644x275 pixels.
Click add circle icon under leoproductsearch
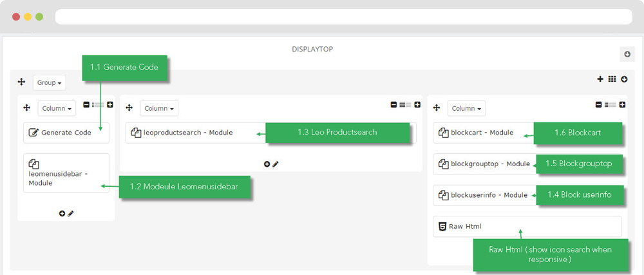(267, 164)
